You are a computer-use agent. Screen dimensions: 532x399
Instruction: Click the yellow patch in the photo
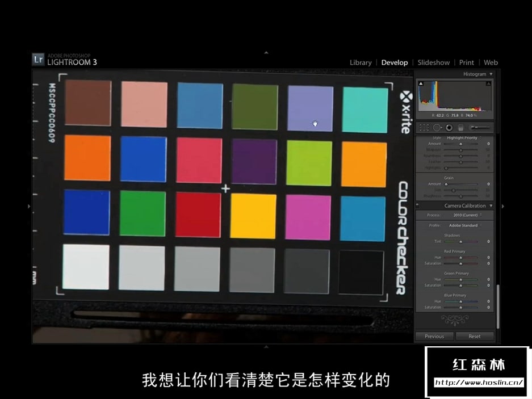[253, 216]
